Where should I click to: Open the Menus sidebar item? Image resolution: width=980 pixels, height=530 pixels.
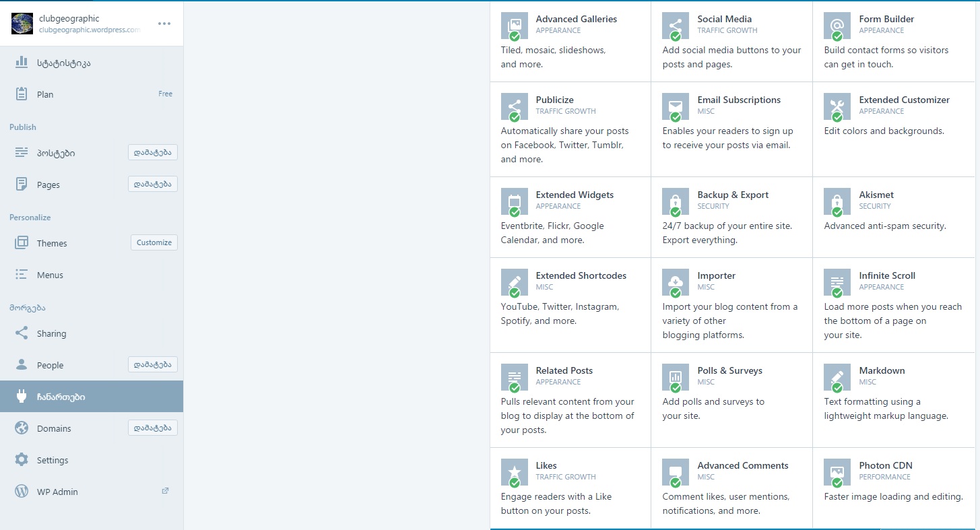click(92, 275)
